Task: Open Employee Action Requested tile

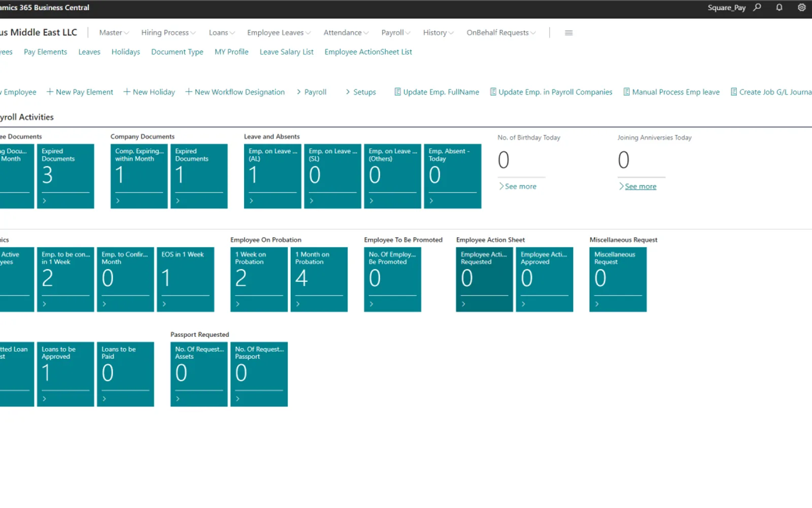Action: click(485, 279)
